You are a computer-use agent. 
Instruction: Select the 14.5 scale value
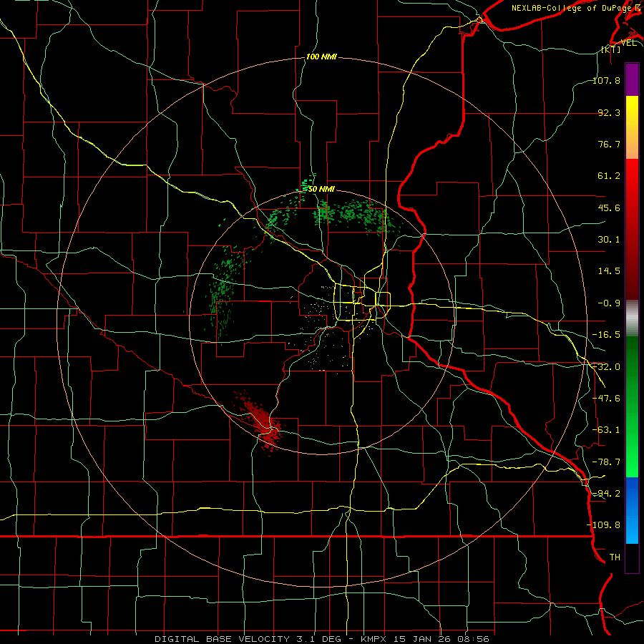point(609,271)
